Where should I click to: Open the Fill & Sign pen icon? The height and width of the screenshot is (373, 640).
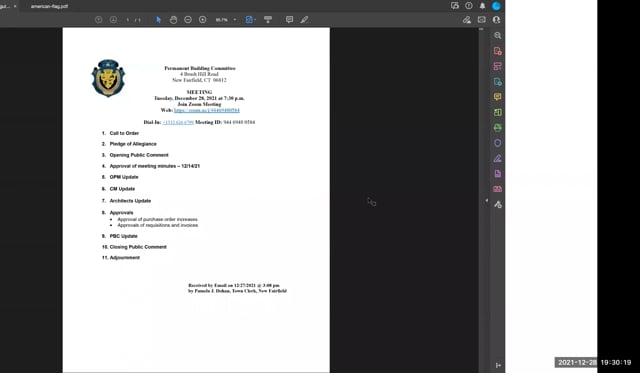pos(467,20)
